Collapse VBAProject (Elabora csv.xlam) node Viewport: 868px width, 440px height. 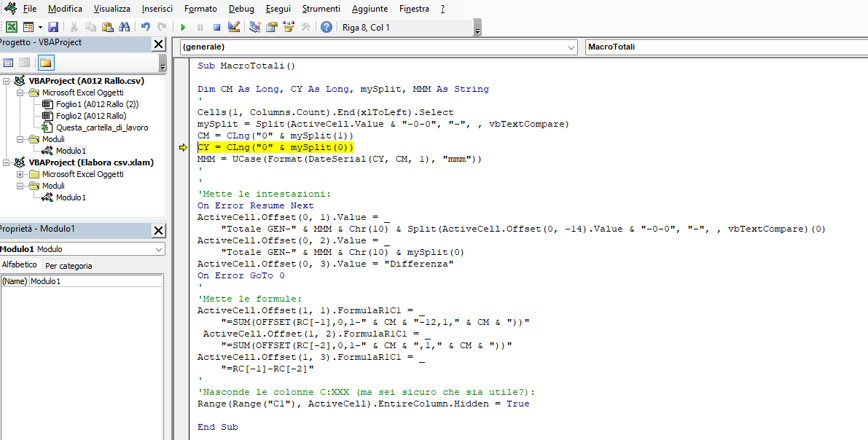point(7,162)
